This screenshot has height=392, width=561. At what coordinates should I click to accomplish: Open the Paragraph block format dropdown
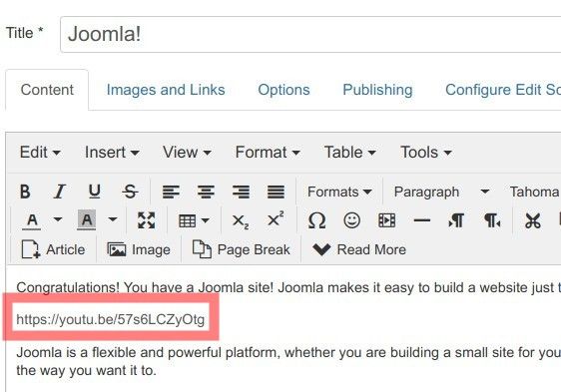click(x=441, y=192)
